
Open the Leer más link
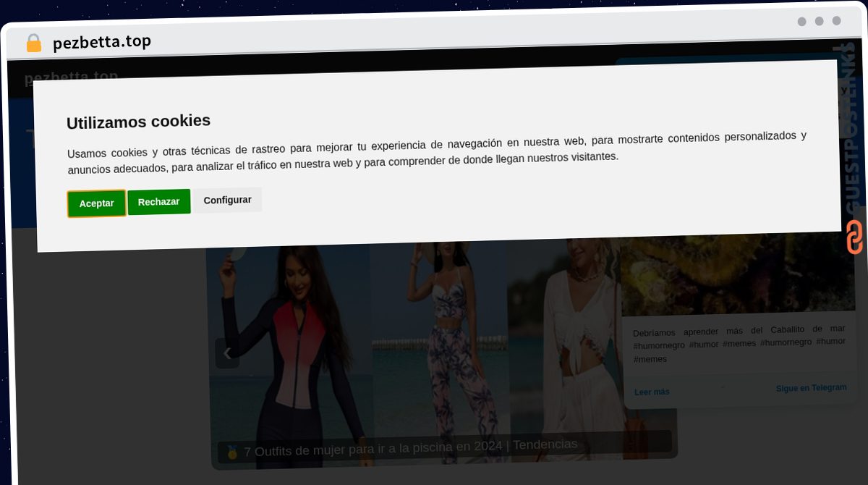point(652,392)
